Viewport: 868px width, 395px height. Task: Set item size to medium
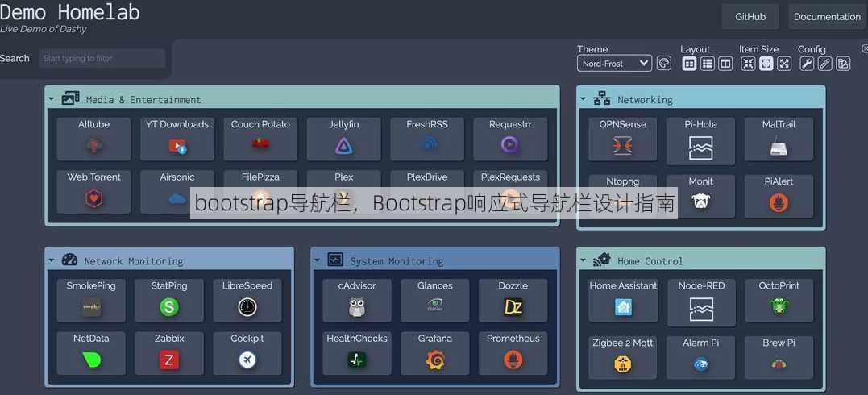pyautogui.click(x=766, y=64)
